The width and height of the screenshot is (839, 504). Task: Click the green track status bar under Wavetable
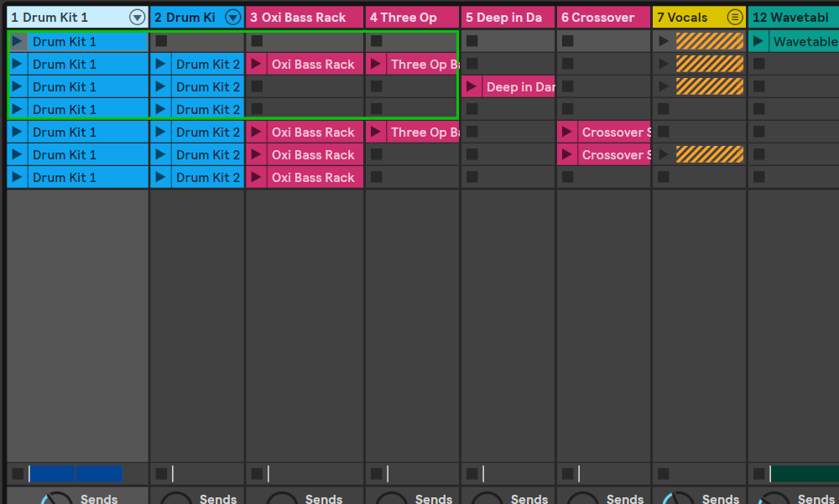[x=803, y=474]
